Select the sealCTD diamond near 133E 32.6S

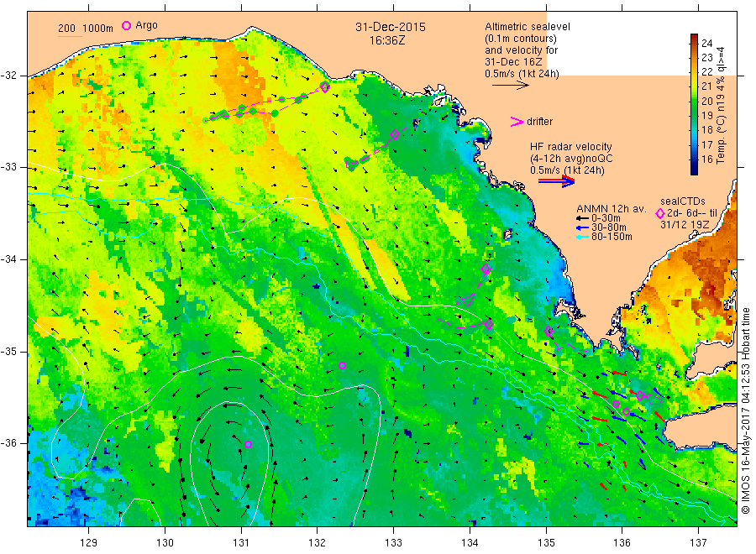[x=395, y=134]
